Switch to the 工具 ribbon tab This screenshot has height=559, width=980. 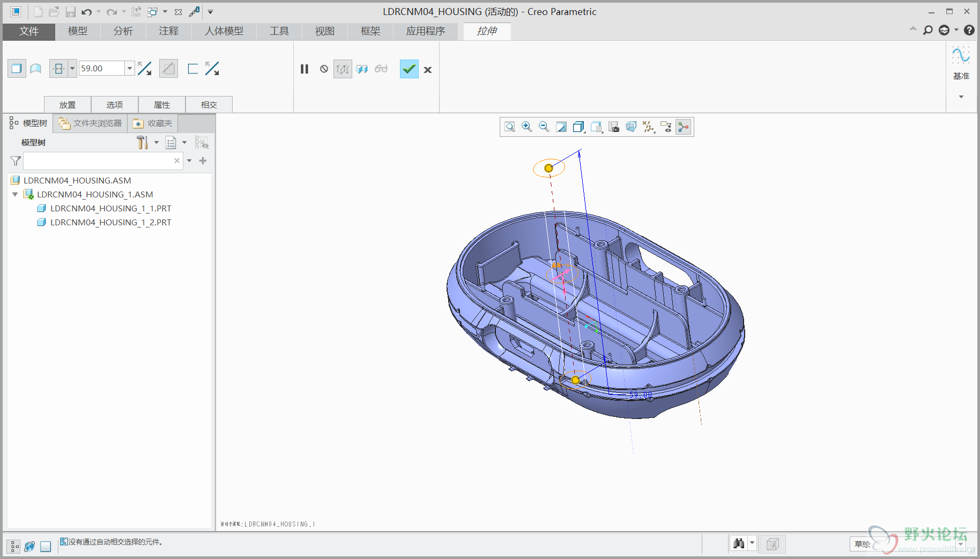click(279, 31)
